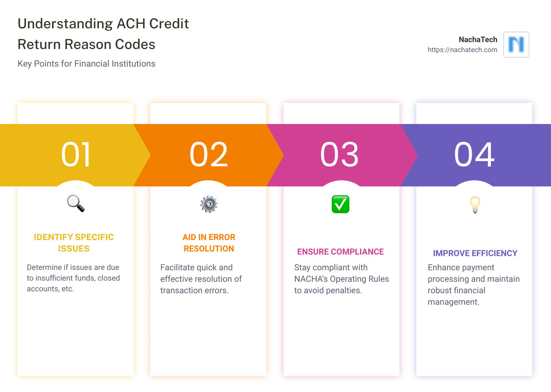Screen dimensions: 551x392
Task: Open the nachatech.com URL link
Action: point(462,50)
